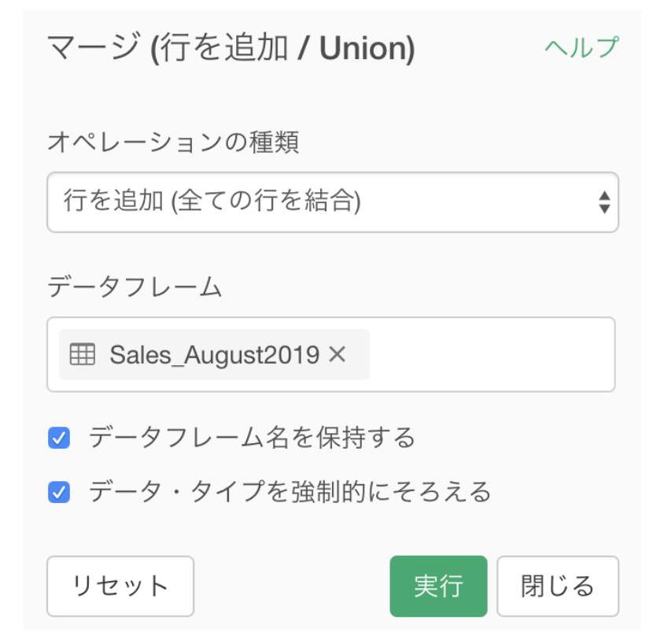Image resolution: width=664 pixels, height=644 pixels.
Task: Click the データフレーム名を保持する label text
Action: pos(252,438)
